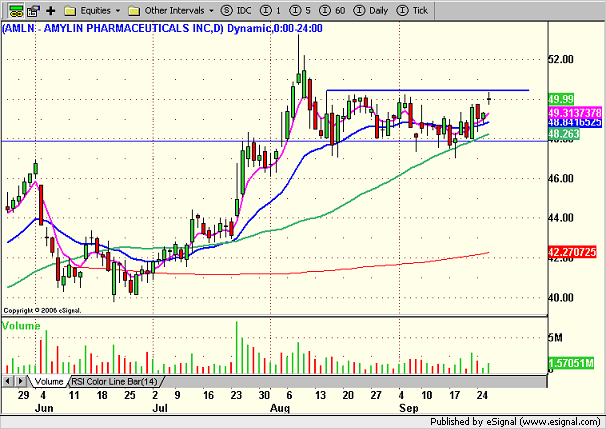Click the green 49.99 last price label
The width and height of the screenshot is (606, 429).
[561, 99]
